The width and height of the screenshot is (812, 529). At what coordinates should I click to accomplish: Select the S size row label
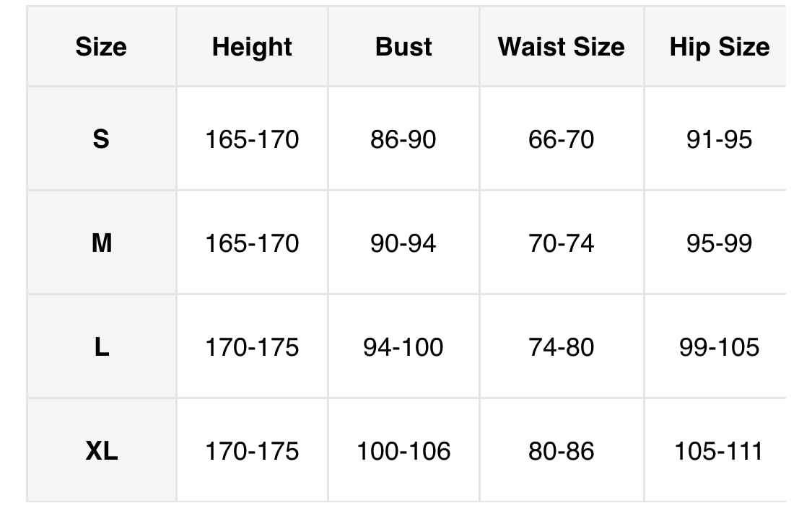[101, 139]
